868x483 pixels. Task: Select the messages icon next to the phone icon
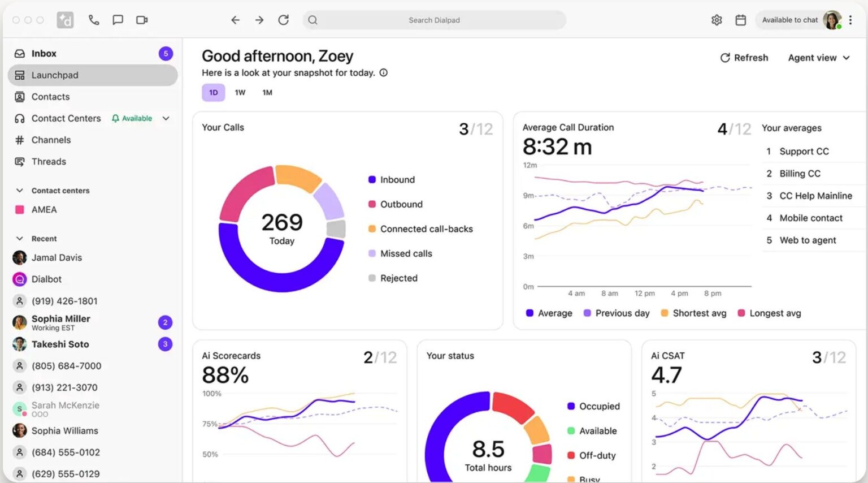118,19
